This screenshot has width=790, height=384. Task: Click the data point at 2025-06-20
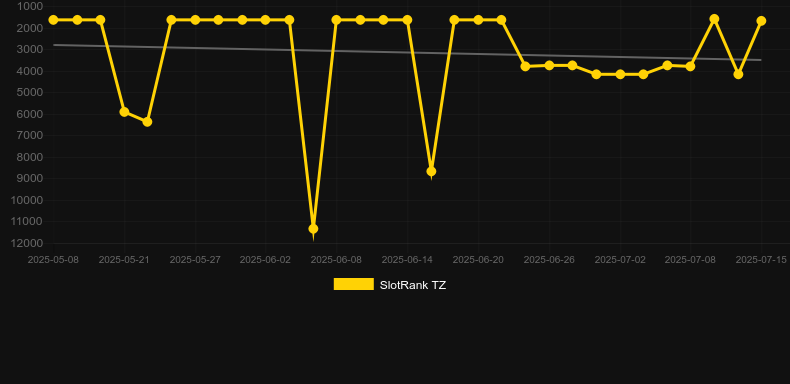[478, 20]
